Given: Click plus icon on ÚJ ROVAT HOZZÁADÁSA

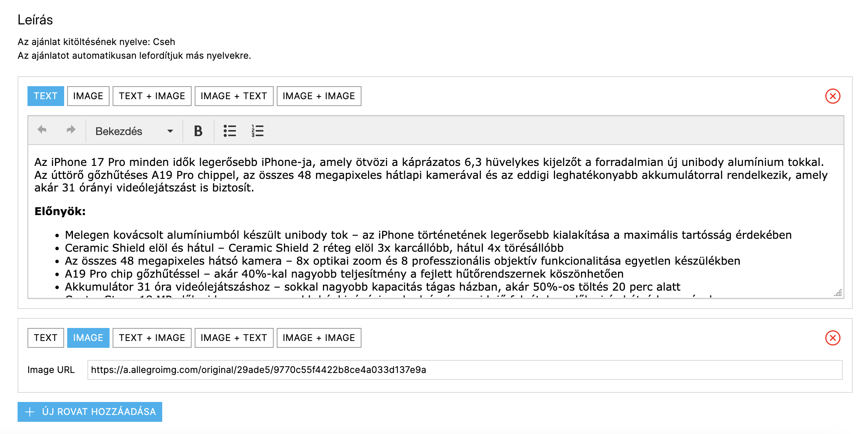Looking at the screenshot, I should coord(30,412).
